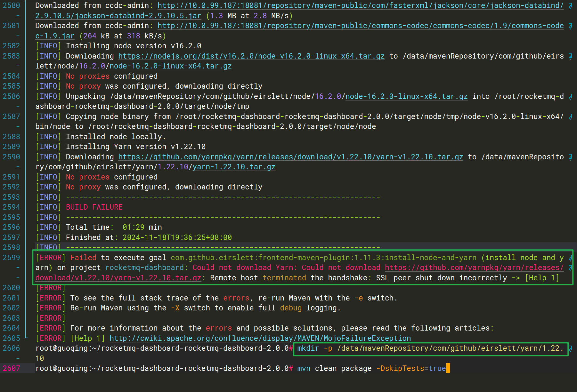The height and width of the screenshot is (392, 577).
Task: Click 'No proxy was configured' on line 2592
Action: pyautogui.click(x=116, y=187)
